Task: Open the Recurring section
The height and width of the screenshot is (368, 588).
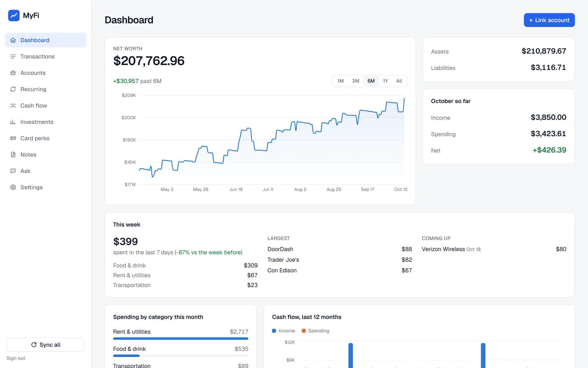Action: coord(46,89)
